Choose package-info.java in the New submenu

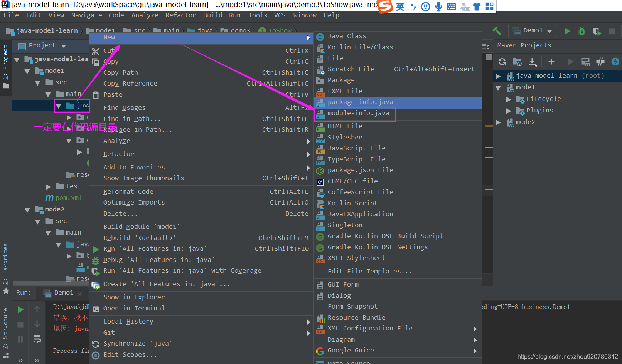click(x=398, y=102)
